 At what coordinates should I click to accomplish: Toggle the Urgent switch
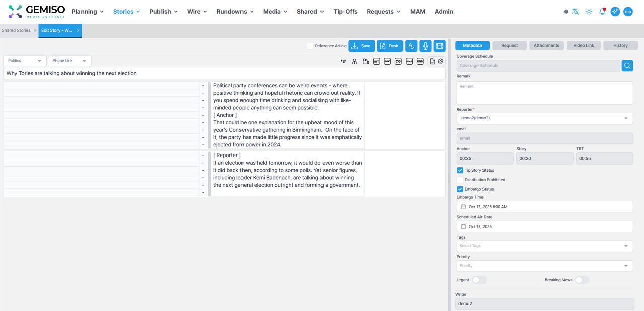[x=479, y=280]
